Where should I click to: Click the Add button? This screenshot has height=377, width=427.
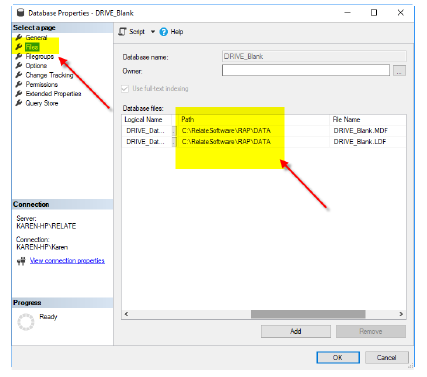click(296, 331)
